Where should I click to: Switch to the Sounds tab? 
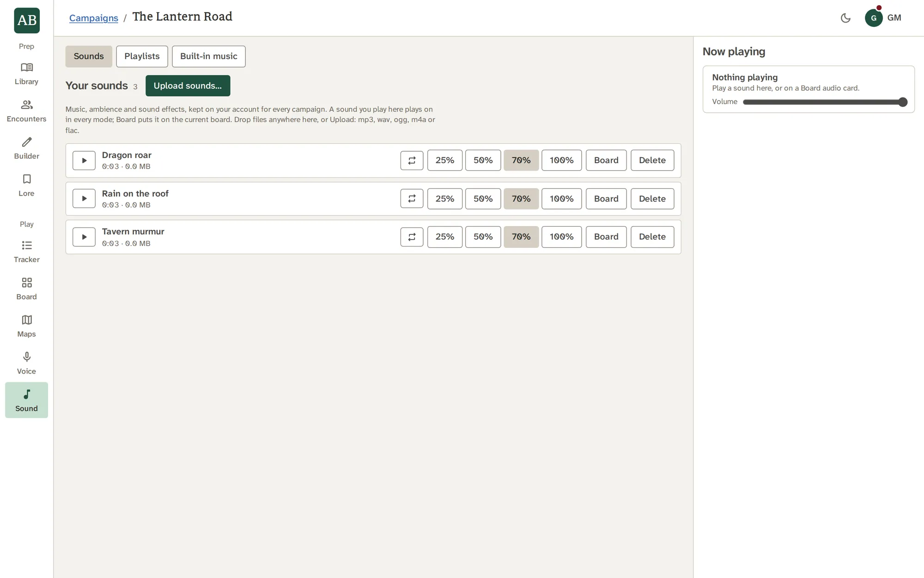[x=89, y=56]
